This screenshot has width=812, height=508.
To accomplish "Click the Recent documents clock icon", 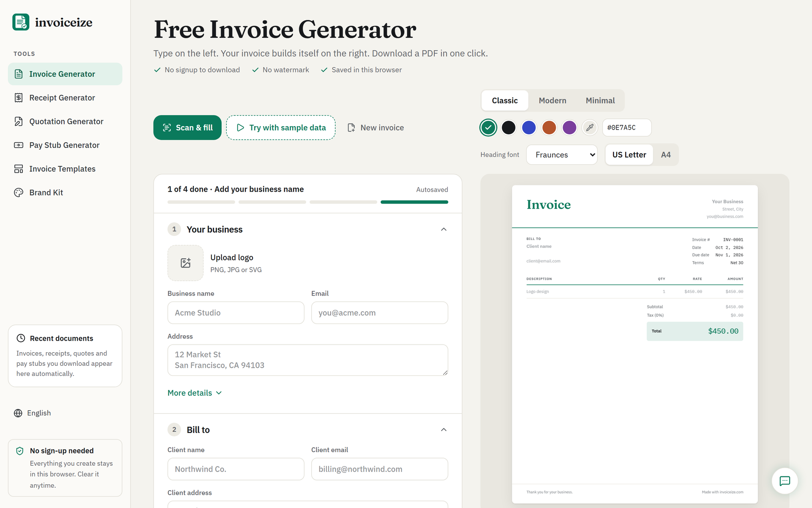I will coord(21,338).
